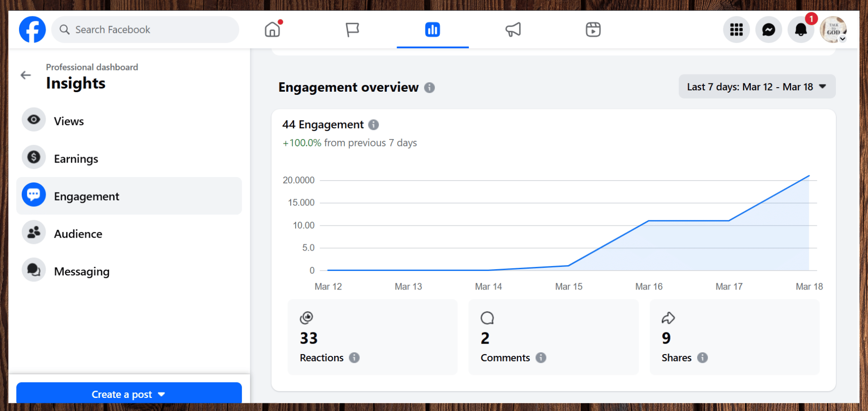The width and height of the screenshot is (868, 411).
Task: Click the 33 reactions count
Action: (x=309, y=338)
